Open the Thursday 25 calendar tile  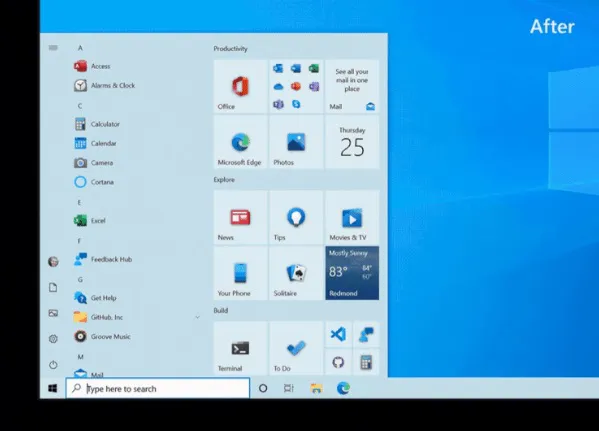click(x=352, y=142)
